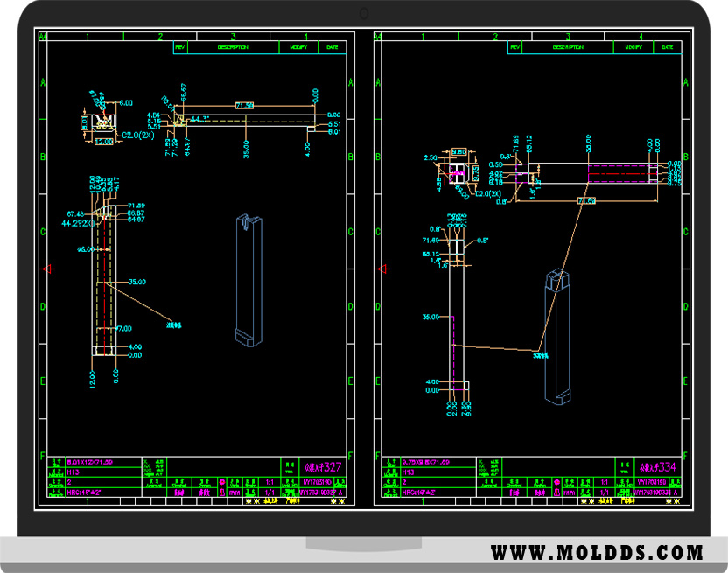Click the 67.46 dimension in drawing 327's front view

coord(75,214)
